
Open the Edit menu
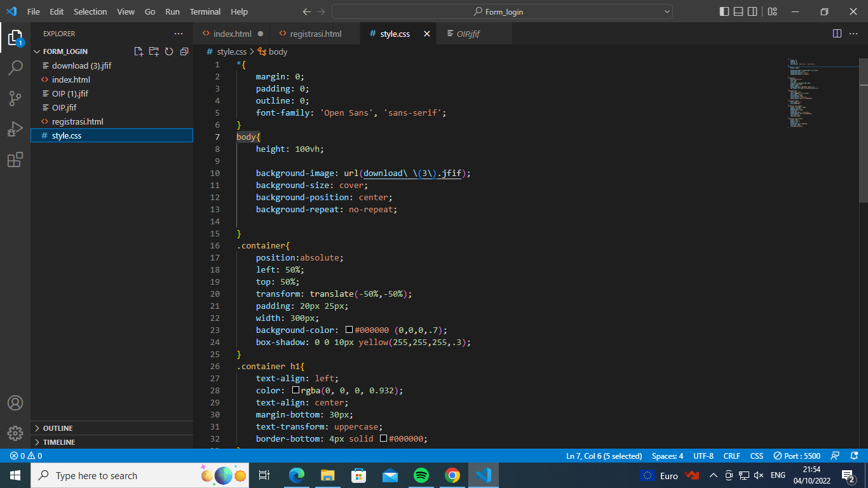57,11
